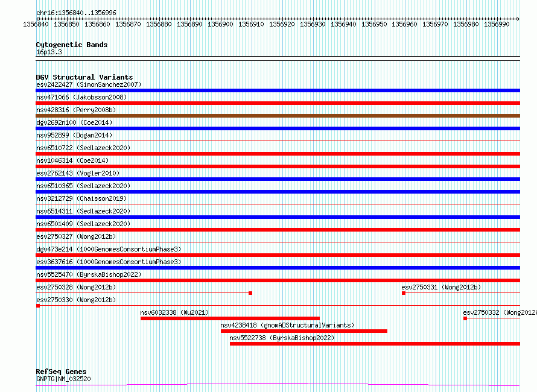Image resolution: width=537 pixels, height=392 pixels.
Task: Select the blue bar under esv3637616
Action: point(278,268)
